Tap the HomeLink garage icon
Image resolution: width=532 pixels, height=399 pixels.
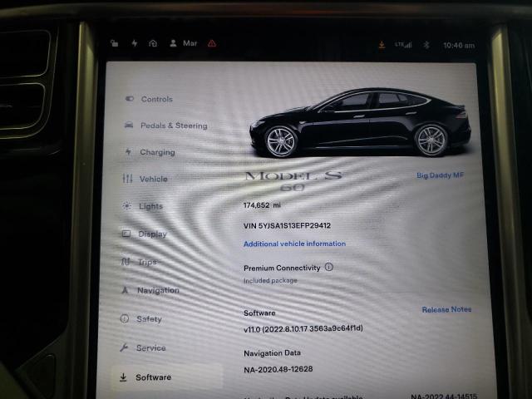point(153,43)
